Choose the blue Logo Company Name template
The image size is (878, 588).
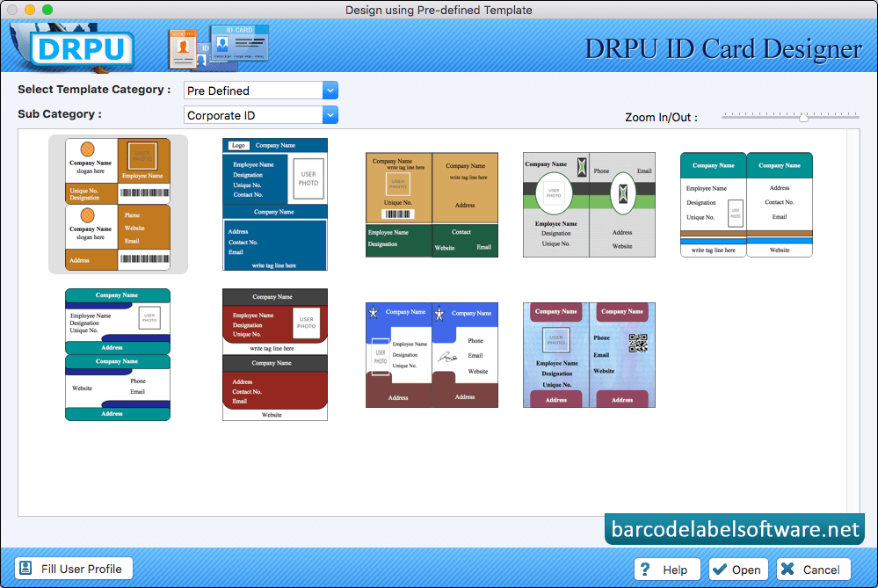click(275, 205)
